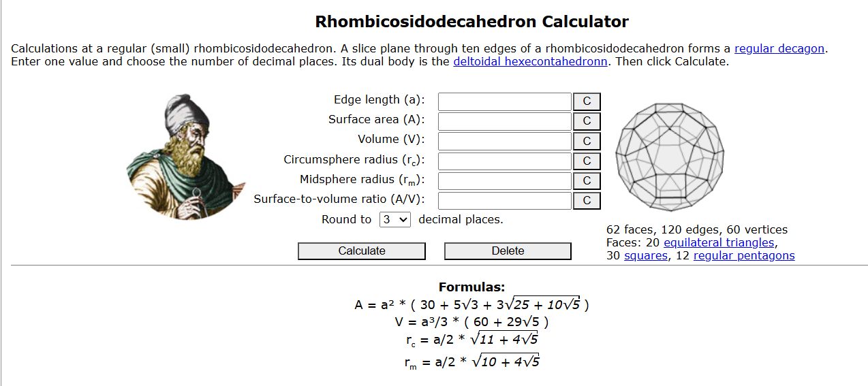Clear the Edge length field with C

(587, 101)
